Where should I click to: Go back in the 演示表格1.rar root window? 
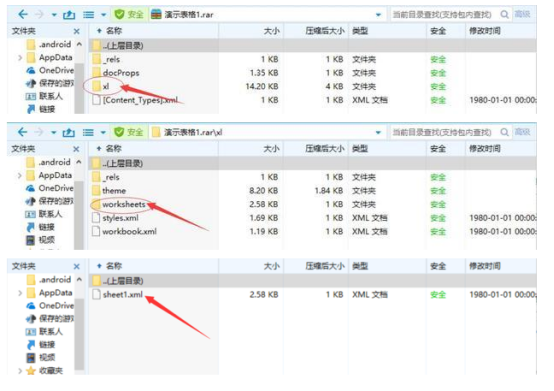point(23,14)
